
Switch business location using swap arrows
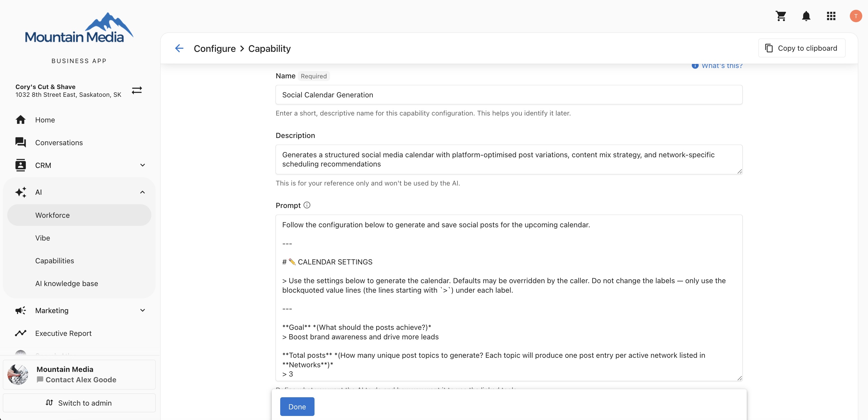(137, 90)
